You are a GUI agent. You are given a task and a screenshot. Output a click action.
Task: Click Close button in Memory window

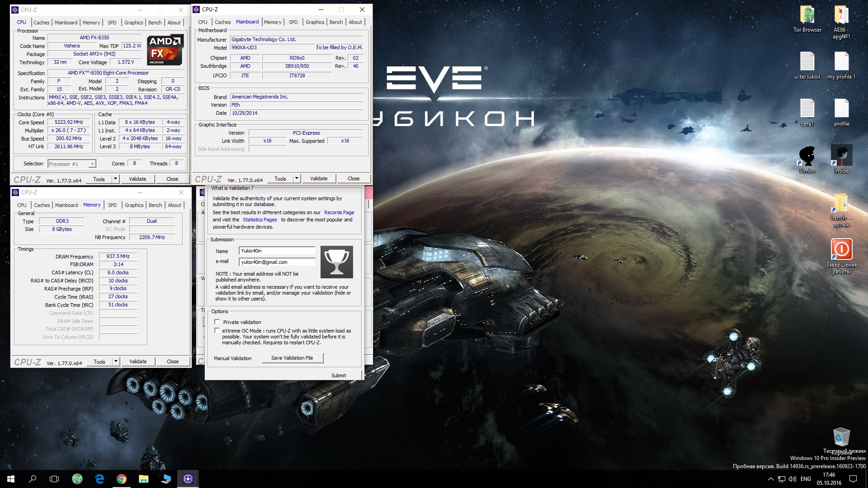tap(173, 361)
